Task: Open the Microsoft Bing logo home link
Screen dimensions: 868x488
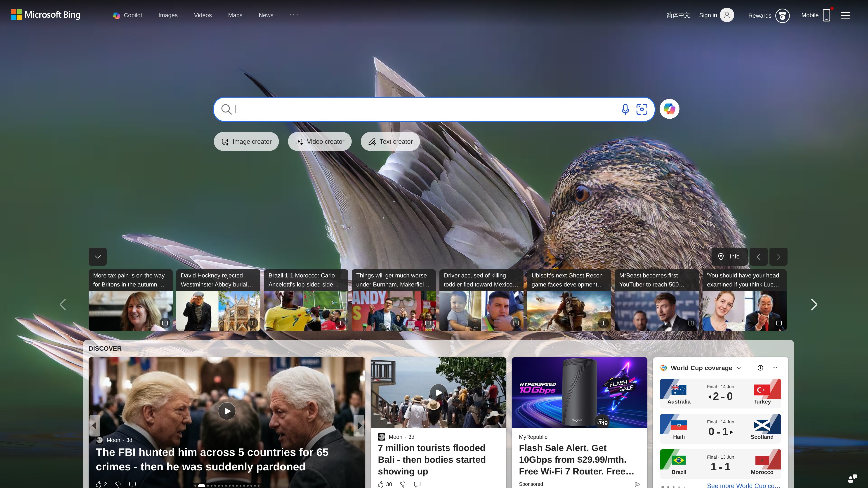Action: 46,15
